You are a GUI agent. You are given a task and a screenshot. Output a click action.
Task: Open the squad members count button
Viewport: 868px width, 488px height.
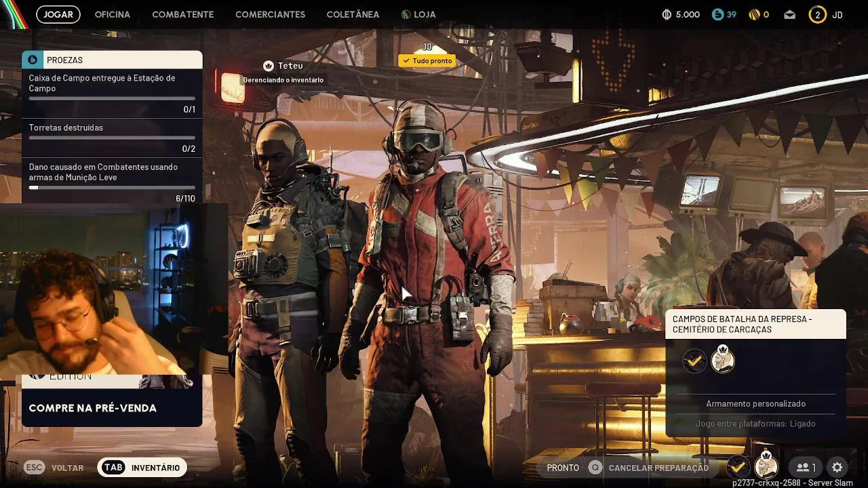[x=806, y=467]
